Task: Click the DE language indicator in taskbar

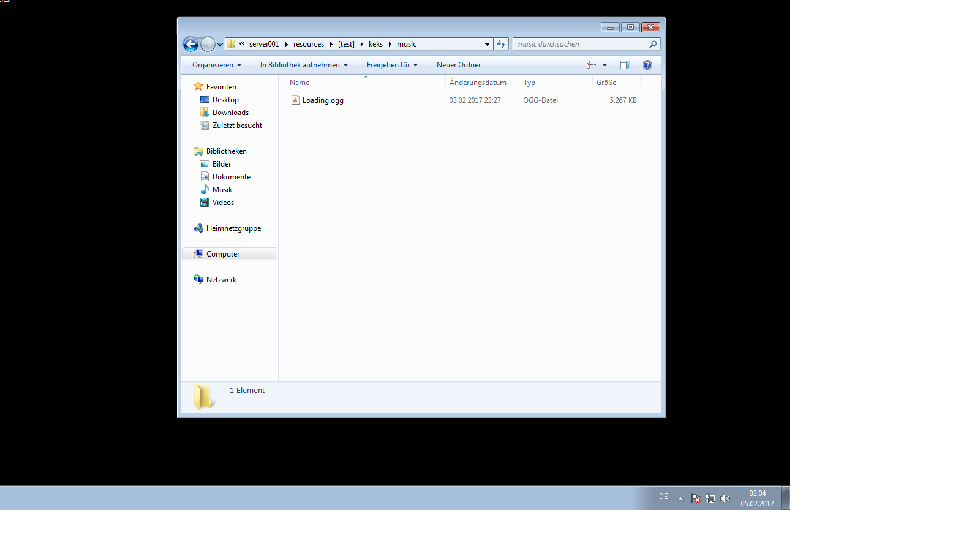Action: tap(663, 497)
